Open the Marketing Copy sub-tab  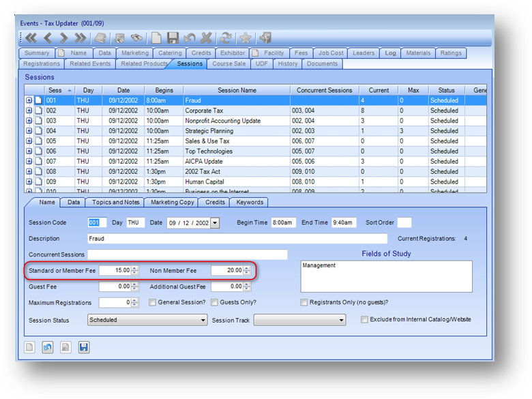pyautogui.click(x=173, y=202)
